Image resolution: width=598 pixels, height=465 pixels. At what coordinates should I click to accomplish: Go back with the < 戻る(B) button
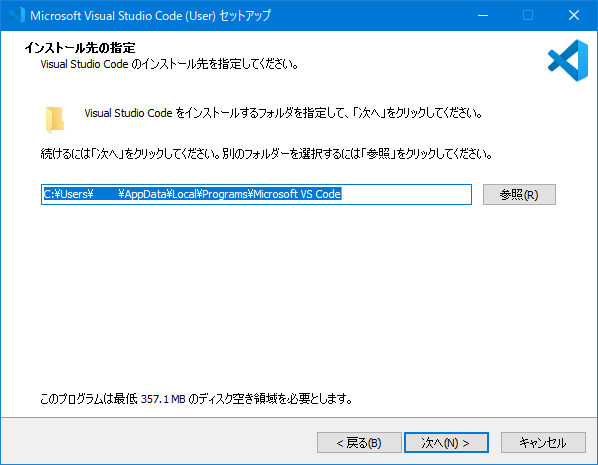click(x=359, y=442)
